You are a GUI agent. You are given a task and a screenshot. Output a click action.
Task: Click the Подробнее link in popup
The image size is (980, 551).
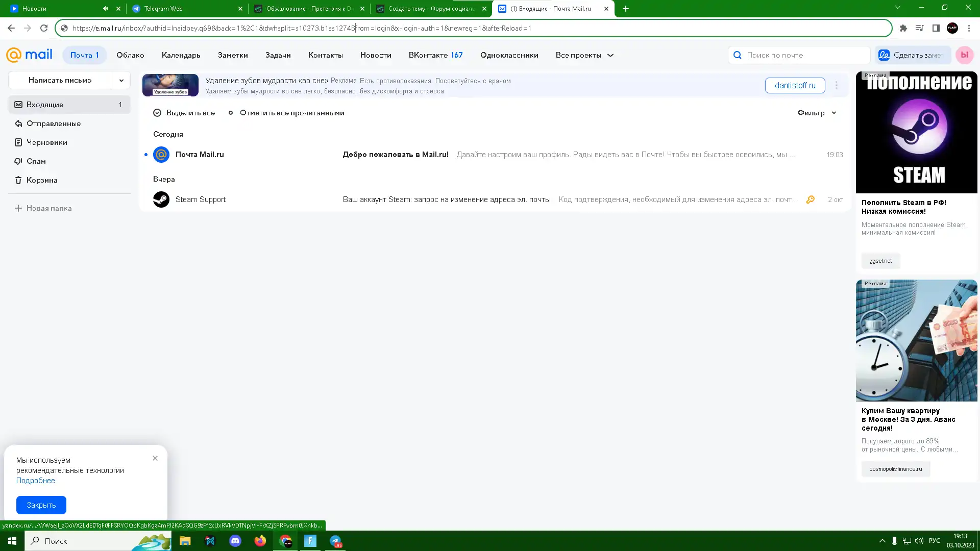click(35, 481)
